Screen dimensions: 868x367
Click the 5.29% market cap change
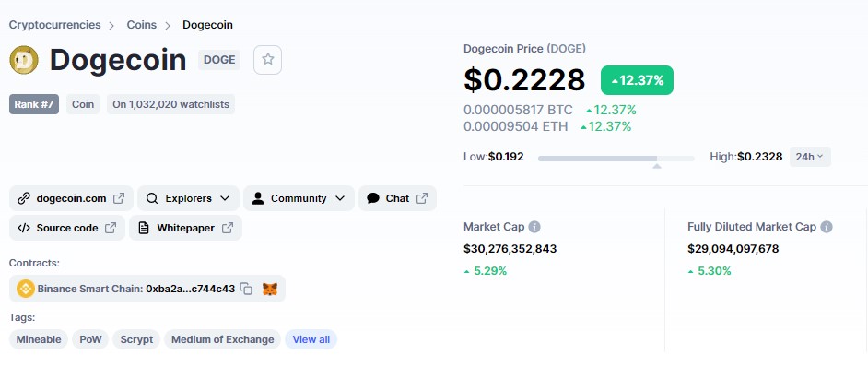click(x=486, y=271)
